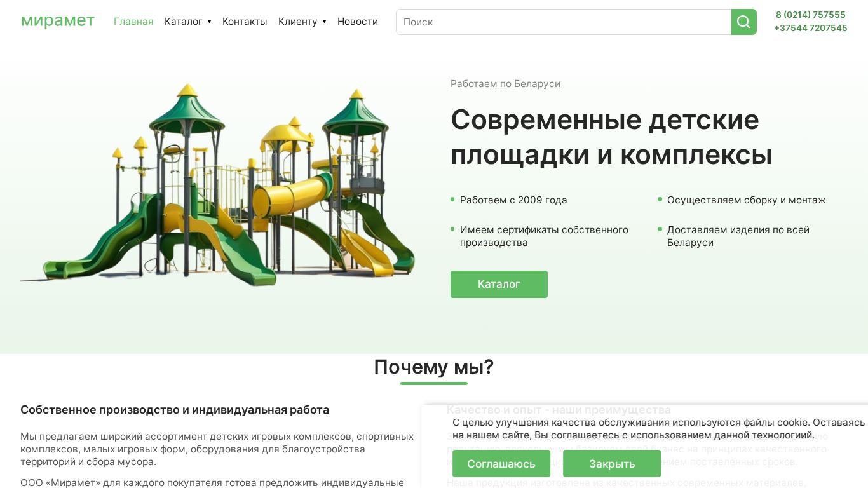Image resolution: width=868 pixels, height=488 pixels.
Task: Click the green Каталог button in hero
Action: (x=499, y=284)
